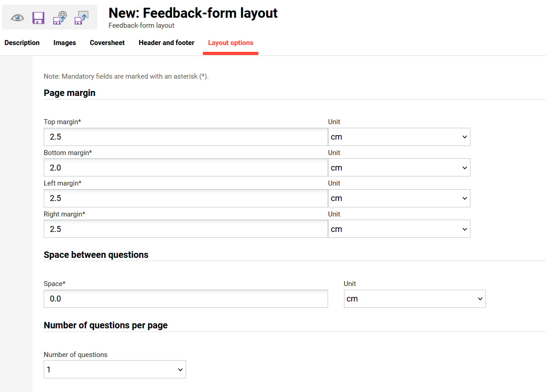Viewport: 546px width, 392px height.
Task: Click the save icon with document page
Action: [x=81, y=18]
